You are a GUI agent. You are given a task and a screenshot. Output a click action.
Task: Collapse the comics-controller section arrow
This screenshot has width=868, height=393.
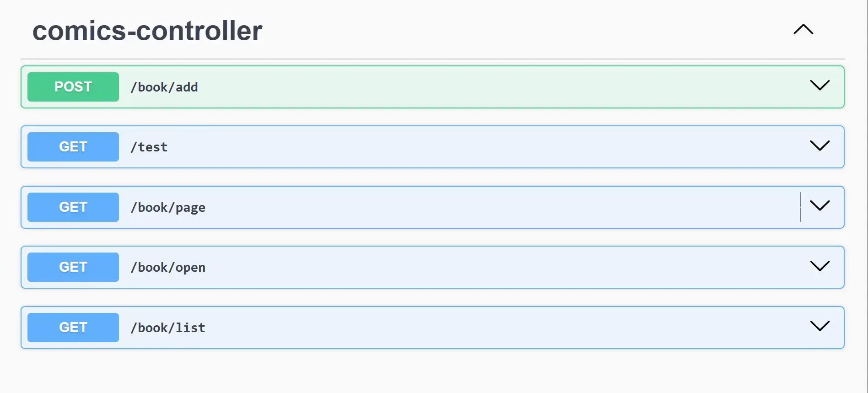(803, 30)
